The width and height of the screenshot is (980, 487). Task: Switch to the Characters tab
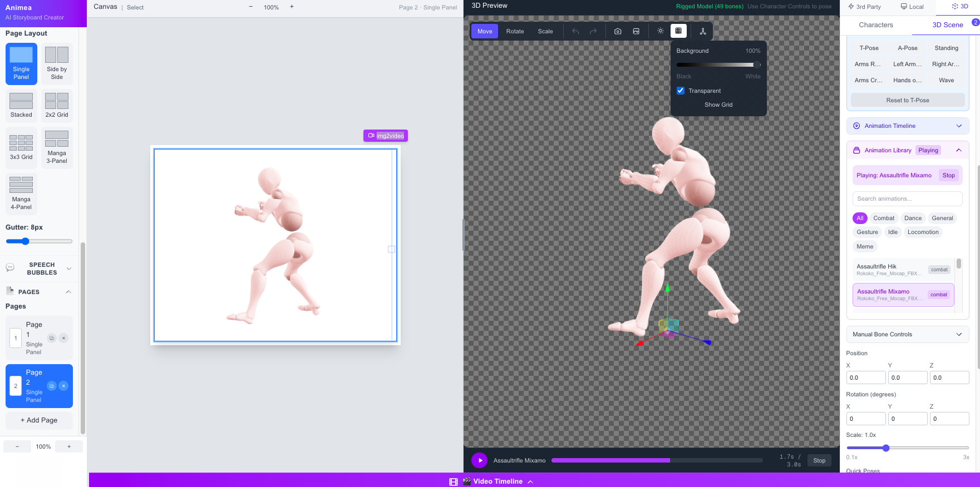tap(875, 25)
